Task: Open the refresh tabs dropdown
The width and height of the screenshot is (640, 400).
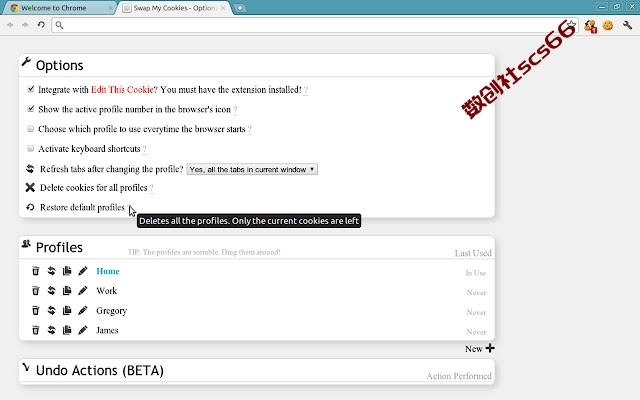Action: click(252, 169)
